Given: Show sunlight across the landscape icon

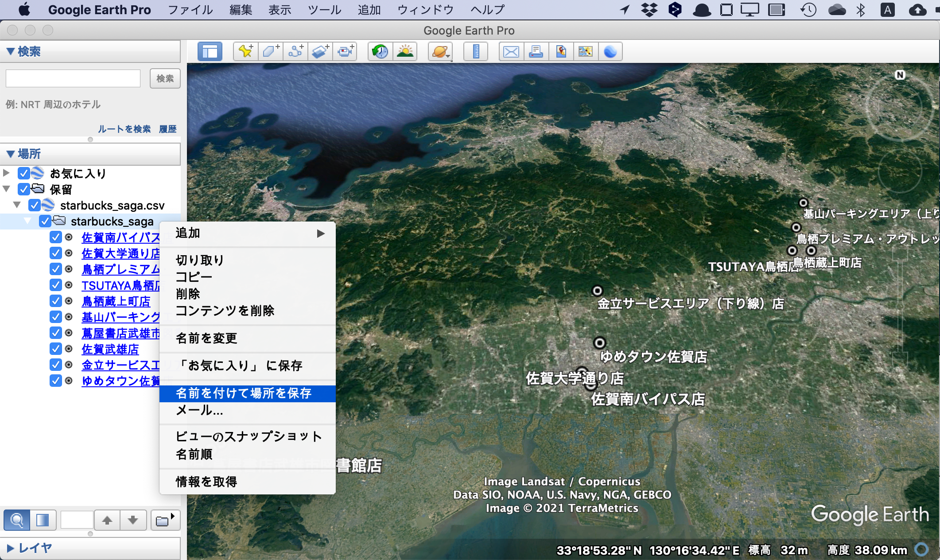Looking at the screenshot, I should coord(405,52).
